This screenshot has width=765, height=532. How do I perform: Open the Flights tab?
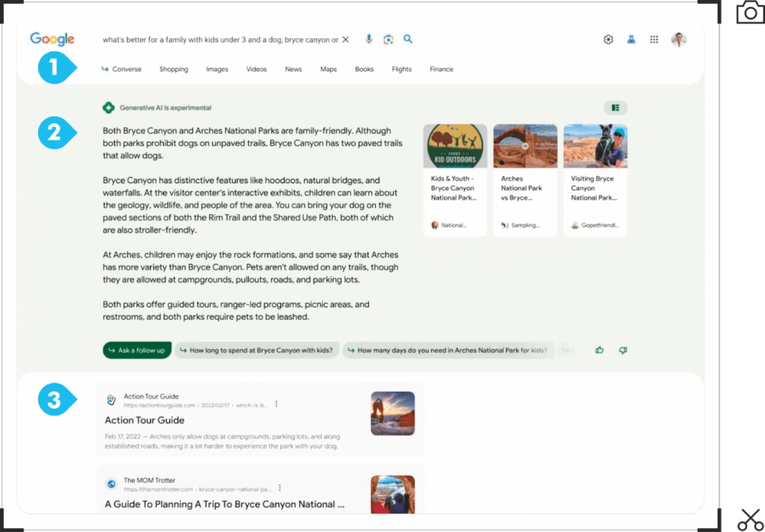[x=402, y=69]
